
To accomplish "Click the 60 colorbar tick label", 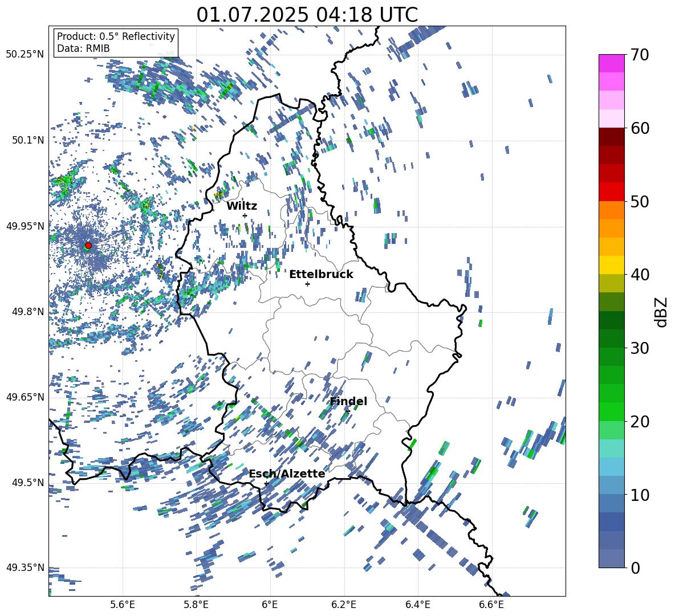I will pos(640,128).
